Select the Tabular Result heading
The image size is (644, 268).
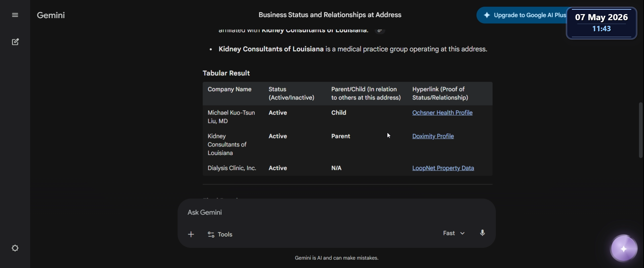[x=226, y=73]
